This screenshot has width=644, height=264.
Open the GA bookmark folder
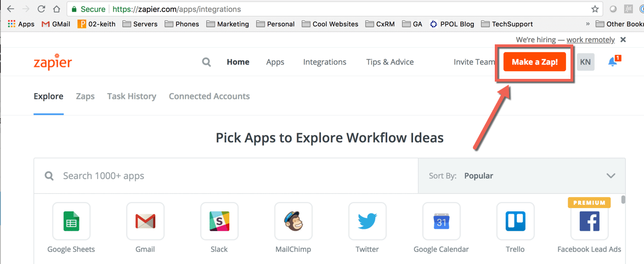[x=413, y=24]
